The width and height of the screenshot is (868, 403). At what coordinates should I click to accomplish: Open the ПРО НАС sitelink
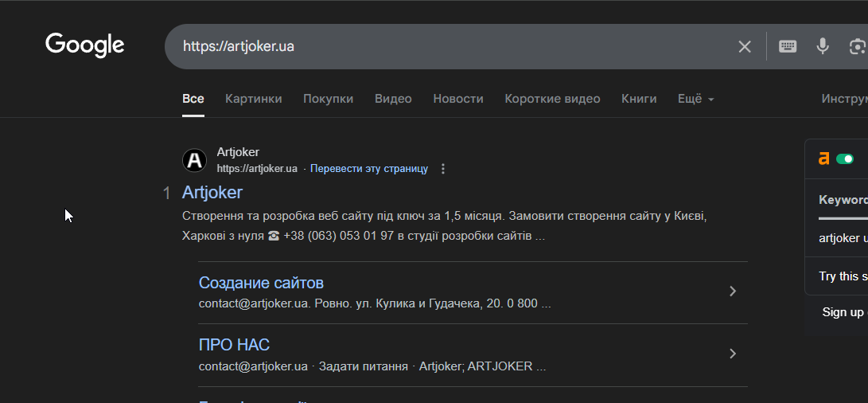coord(234,345)
